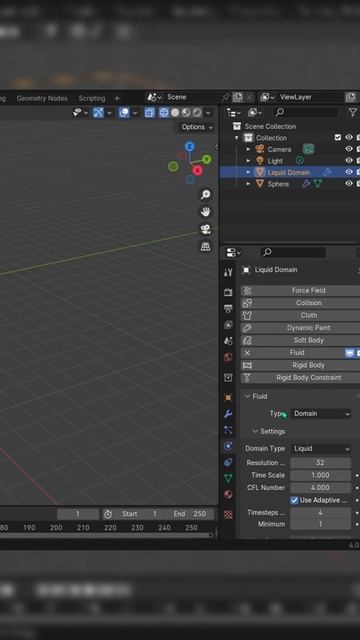The width and height of the screenshot is (360, 640).
Task: Switch to Geometry Nodes workspace tab
Action: [42, 98]
